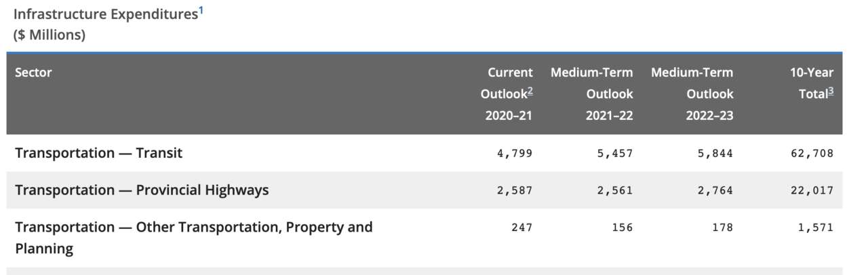868x275 pixels.
Task: Click the Transportation — Transit row label
Action: (99, 153)
